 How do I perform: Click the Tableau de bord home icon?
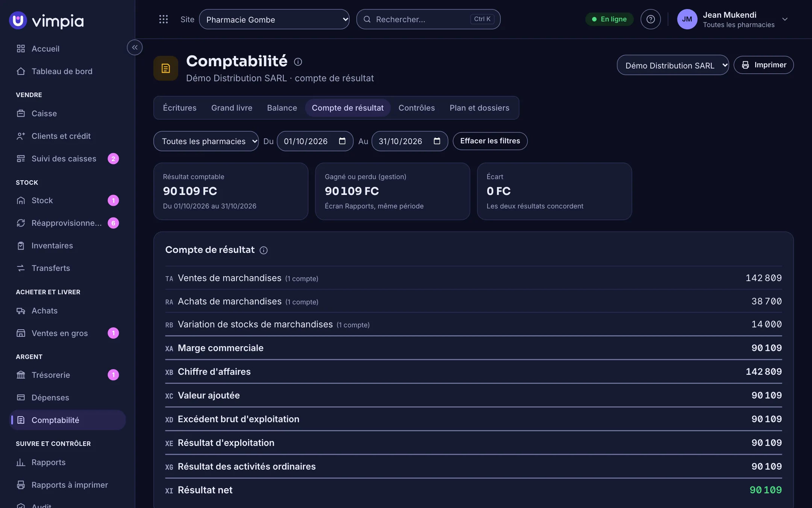[x=21, y=71]
